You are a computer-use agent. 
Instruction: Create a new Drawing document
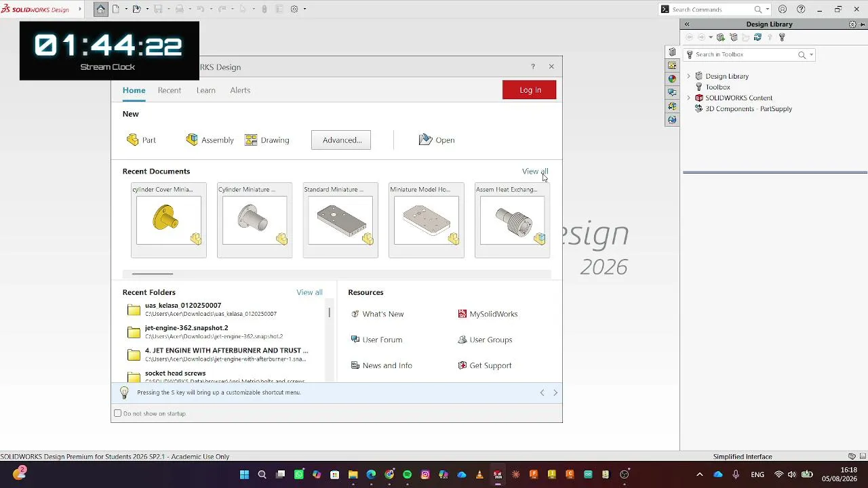pos(267,140)
